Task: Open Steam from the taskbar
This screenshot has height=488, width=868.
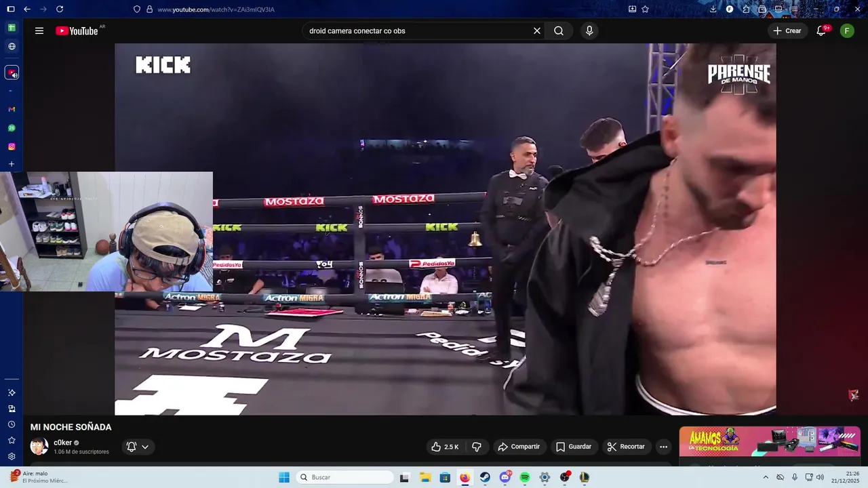Action: pyautogui.click(x=485, y=477)
